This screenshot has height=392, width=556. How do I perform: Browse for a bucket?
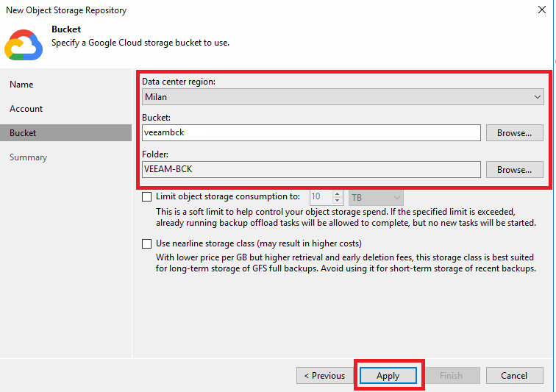click(x=514, y=132)
